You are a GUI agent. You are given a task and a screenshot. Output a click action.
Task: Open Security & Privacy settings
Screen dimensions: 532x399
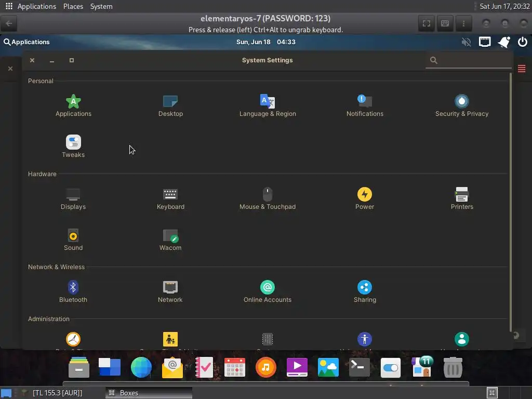[462, 101]
